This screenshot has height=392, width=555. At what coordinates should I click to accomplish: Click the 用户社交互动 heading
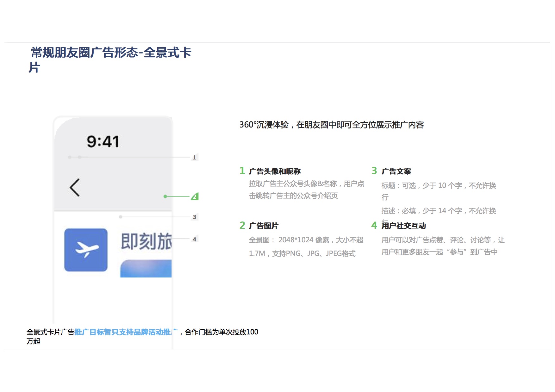click(x=403, y=226)
